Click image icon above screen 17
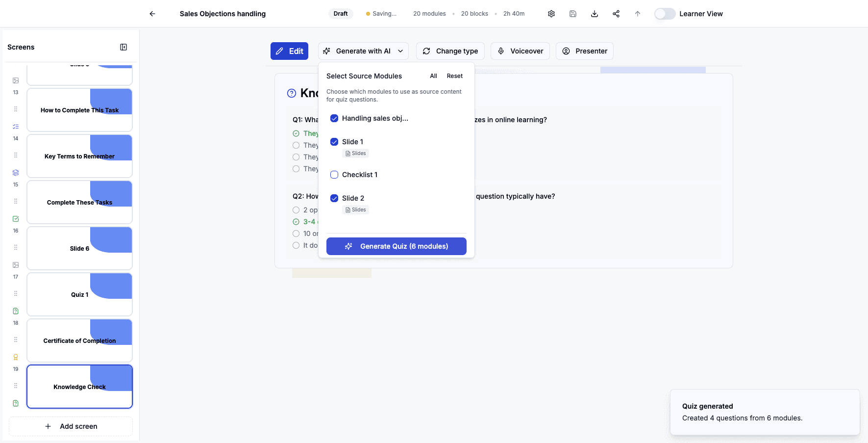Viewport: 868px width, 443px height. [x=16, y=265]
